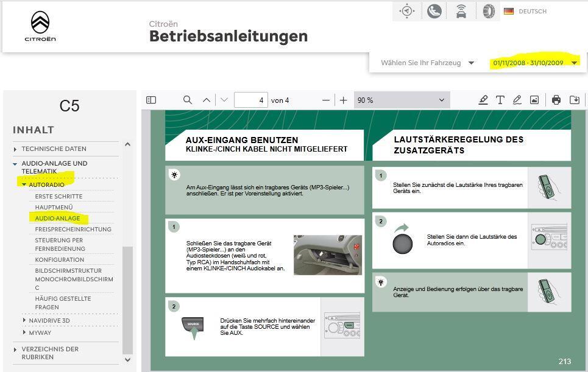This screenshot has height=372, width=588.
Task: Click page number 213 in document
Action: [565, 362]
